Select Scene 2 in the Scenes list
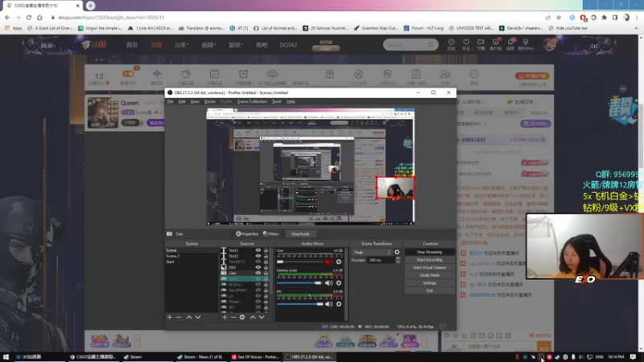The image size is (644, 362). pyautogui.click(x=192, y=256)
